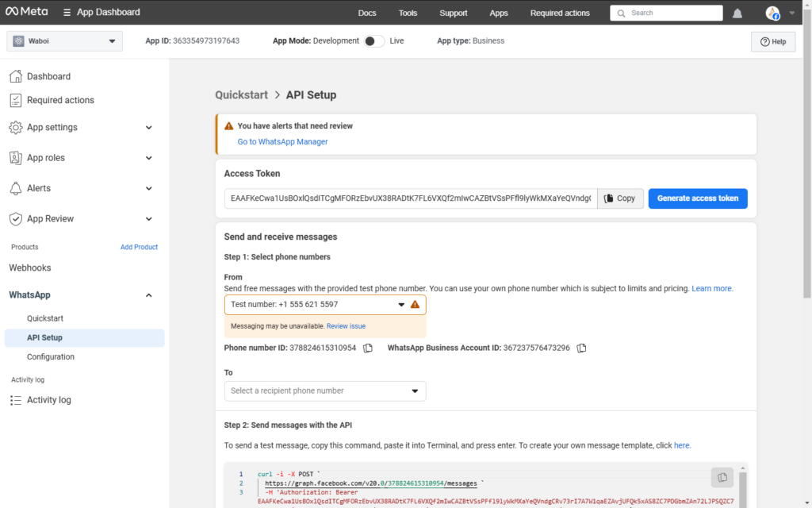Copy the curl command code block
812x508 pixels.
point(722,477)
